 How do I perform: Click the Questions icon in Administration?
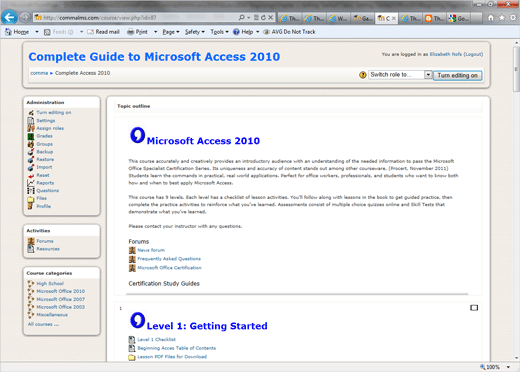31,191
